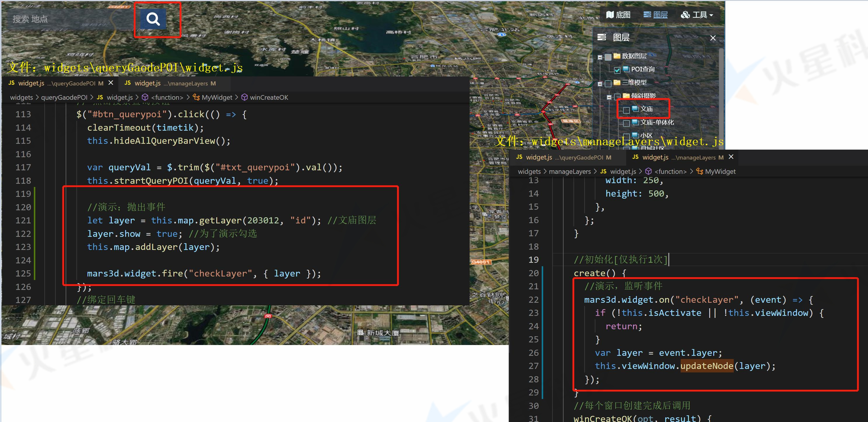Click the 文庙 layer icon

[x=635, y=108]
